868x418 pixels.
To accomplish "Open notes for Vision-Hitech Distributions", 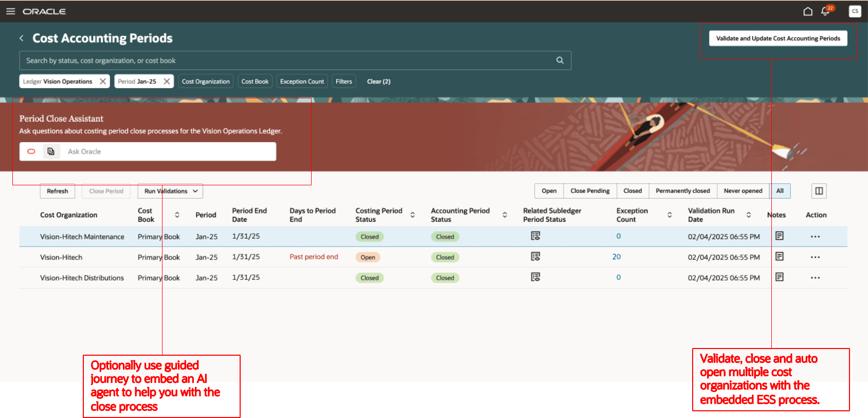I will 780,277.
